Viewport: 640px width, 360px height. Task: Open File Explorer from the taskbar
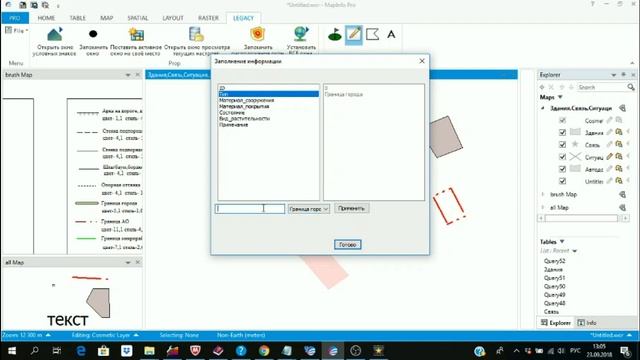coord(149,351)
